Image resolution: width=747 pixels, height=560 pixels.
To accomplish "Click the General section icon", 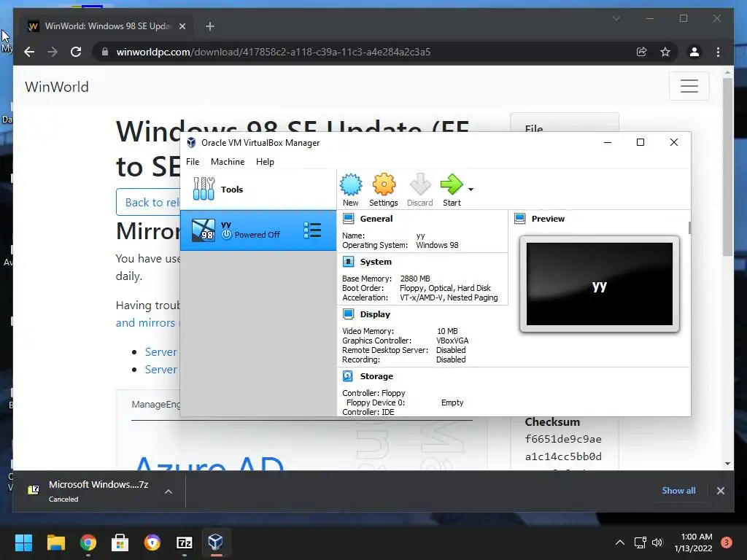I will pyautogui.click(x=348, y=219).
